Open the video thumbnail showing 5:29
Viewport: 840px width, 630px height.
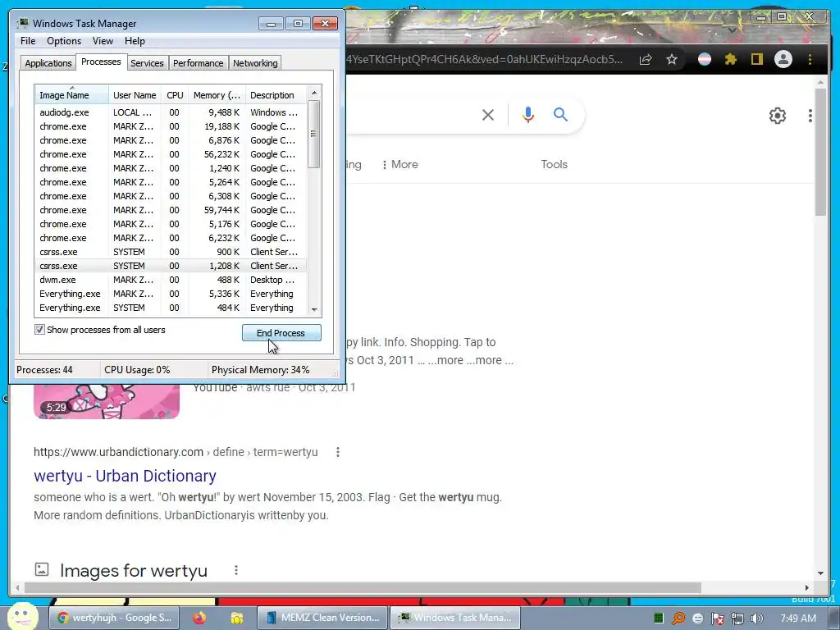(x=107, y=400)
